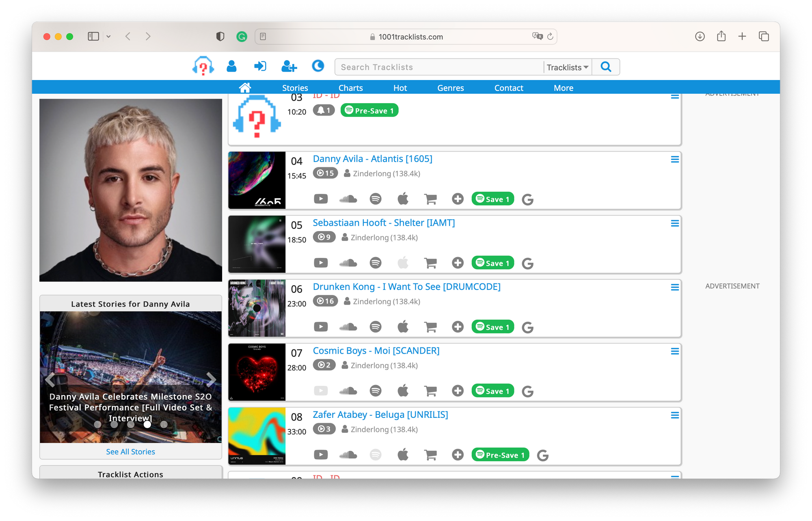Screen dimensions: 812x521
Task: Toggle dark mode moon icon
Action: pos(318,66)
